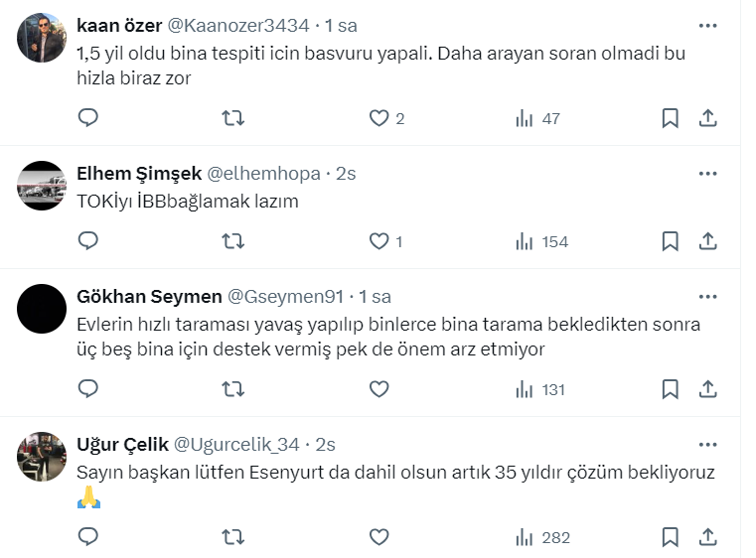Viewport: 756px width, 558px height.
Task: Retweet Elhem Şimşek's tweet
Action: (x=232, y=241)
